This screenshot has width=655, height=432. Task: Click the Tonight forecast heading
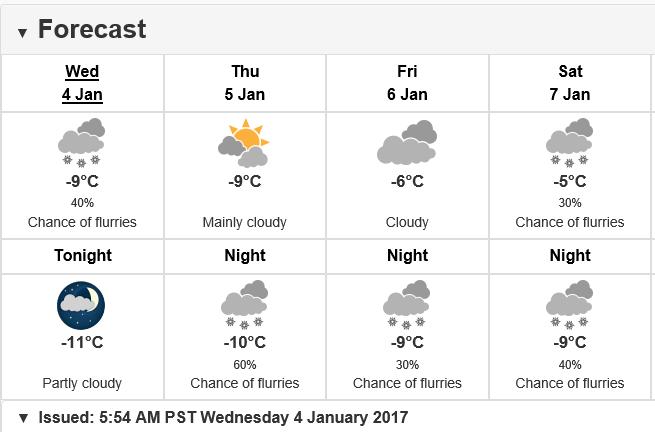click(x=82, y=255)
